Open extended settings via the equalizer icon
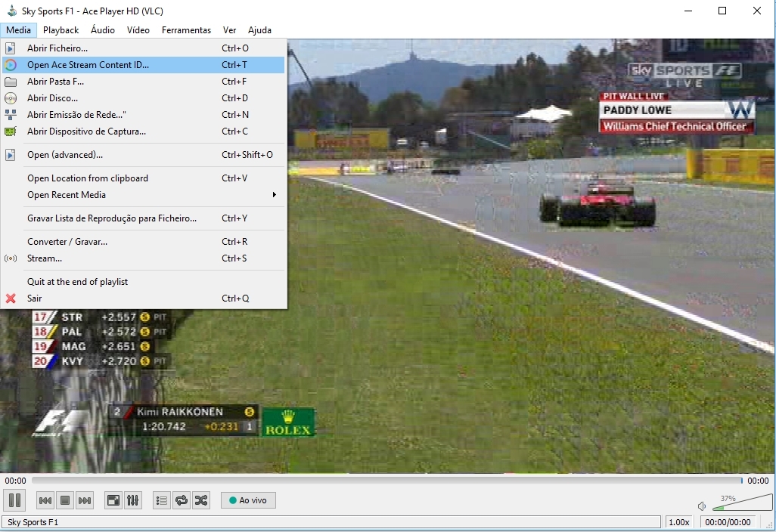Image resolution: width=776 pixels, height=532 pixels. pos(133,500)
